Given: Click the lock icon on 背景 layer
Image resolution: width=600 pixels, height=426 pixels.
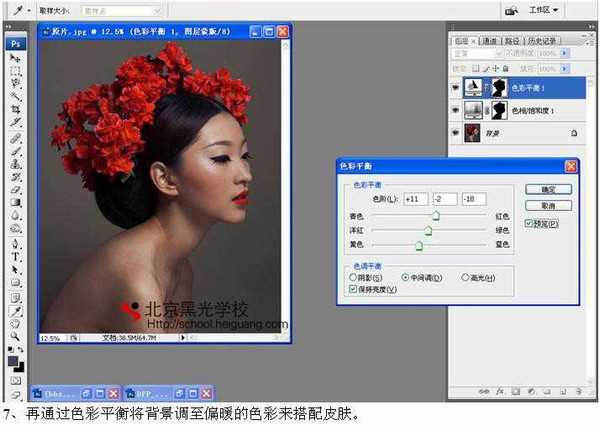Looking at the screenshot, I should pyautogui.click(x=573, y=132).
